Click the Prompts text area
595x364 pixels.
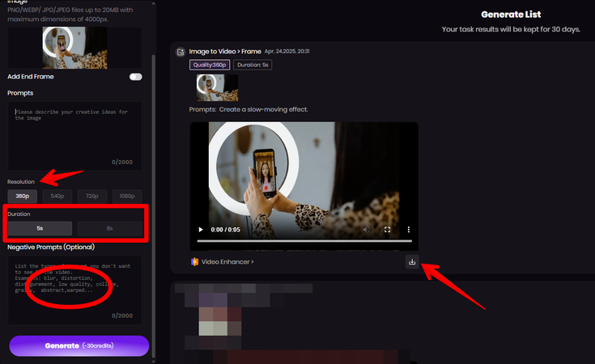coord(74,136)
